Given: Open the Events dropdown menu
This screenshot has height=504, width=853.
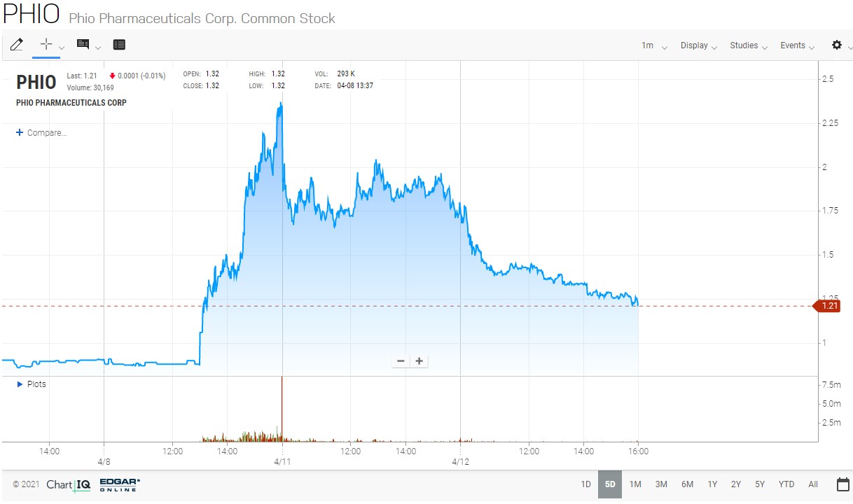Looking at the screenshot, I should click(x=798, y=45).
